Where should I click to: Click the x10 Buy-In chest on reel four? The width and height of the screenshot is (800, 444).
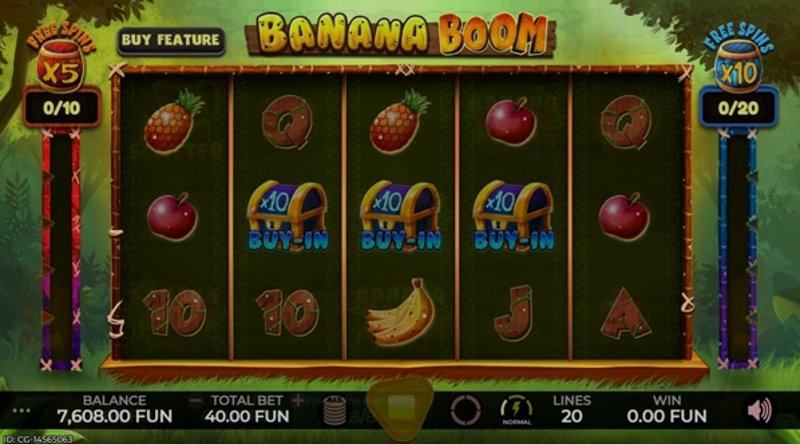coord(513,216)
